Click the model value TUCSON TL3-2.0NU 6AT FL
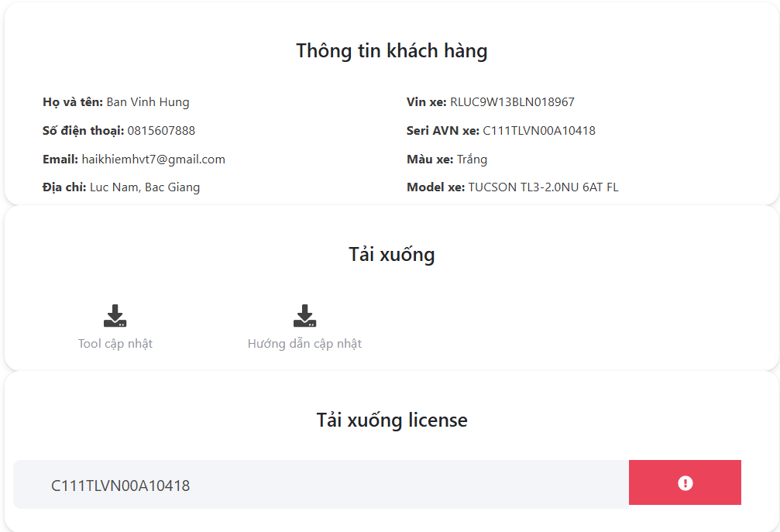This screenshot has width=780, height=532. (x=543, y=187)
